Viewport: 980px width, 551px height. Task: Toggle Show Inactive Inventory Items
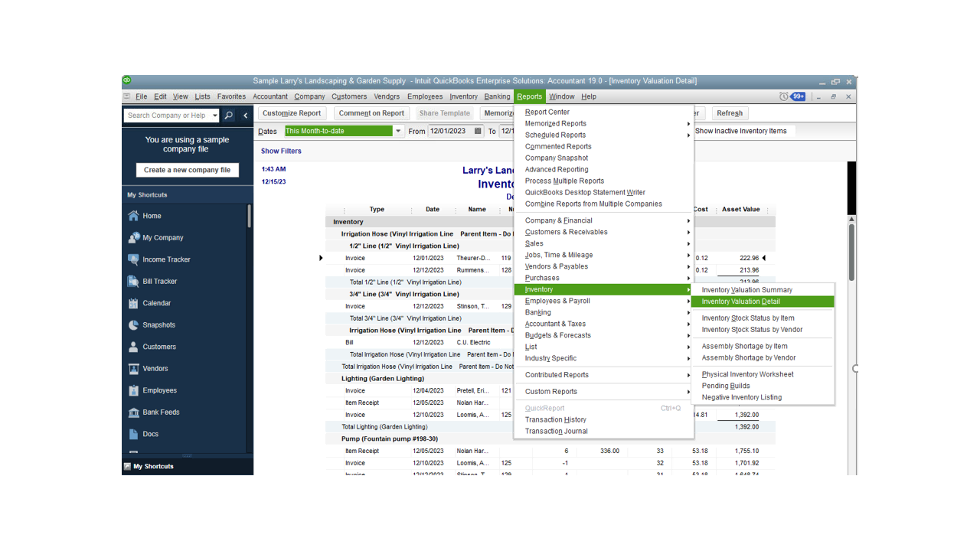click(743, 130)
